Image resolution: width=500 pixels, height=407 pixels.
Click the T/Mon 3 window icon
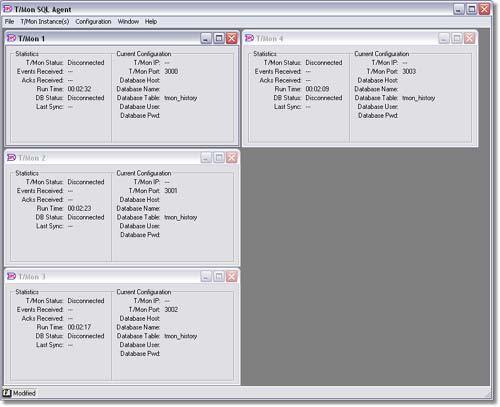12,276
